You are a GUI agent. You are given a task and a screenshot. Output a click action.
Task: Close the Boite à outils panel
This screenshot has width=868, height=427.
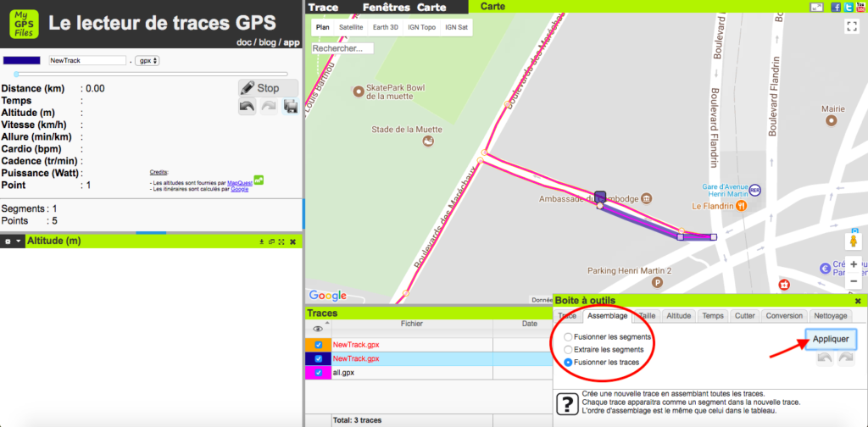coord(858,301)
